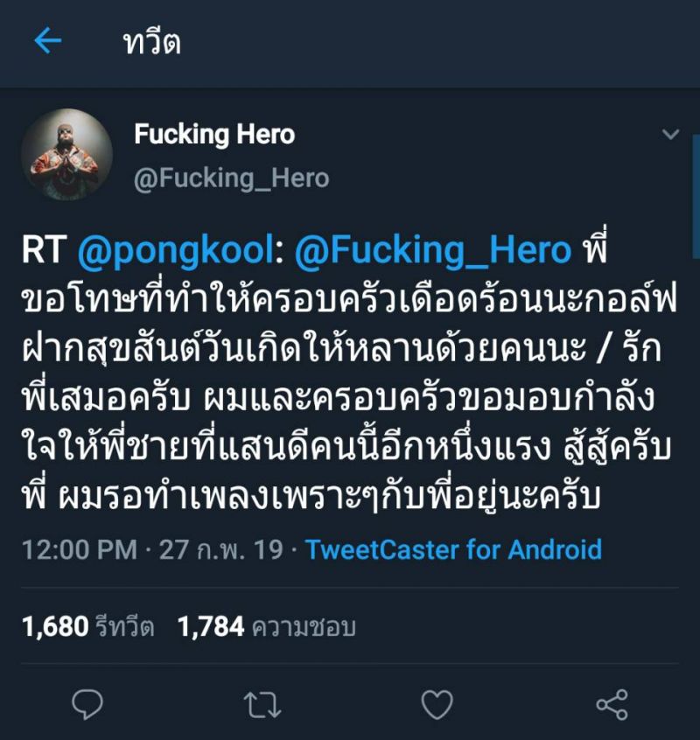Go back using the left arrow

coord(47,41)
